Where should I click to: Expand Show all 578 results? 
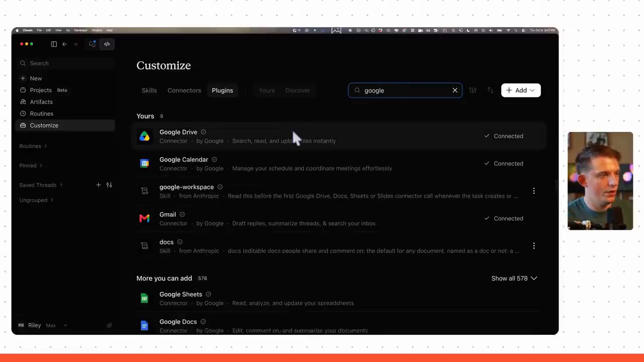tap(514, 279)
